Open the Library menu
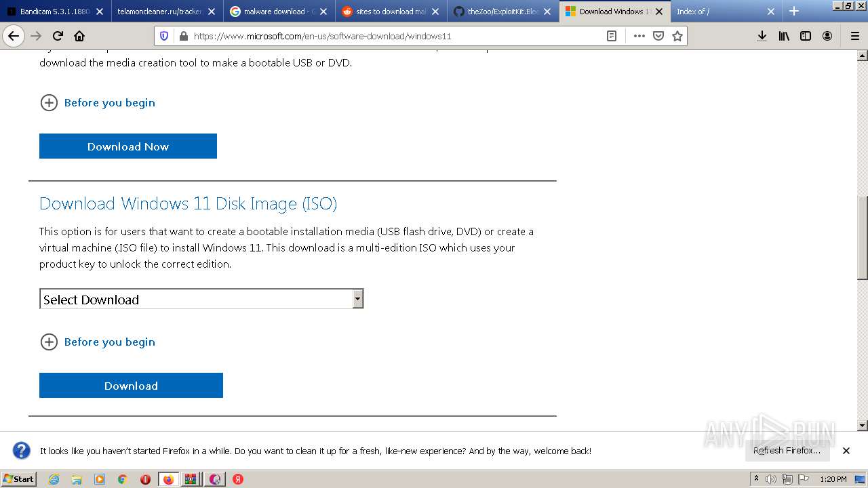This screenshot has width=868, height=488. (784, 36)
